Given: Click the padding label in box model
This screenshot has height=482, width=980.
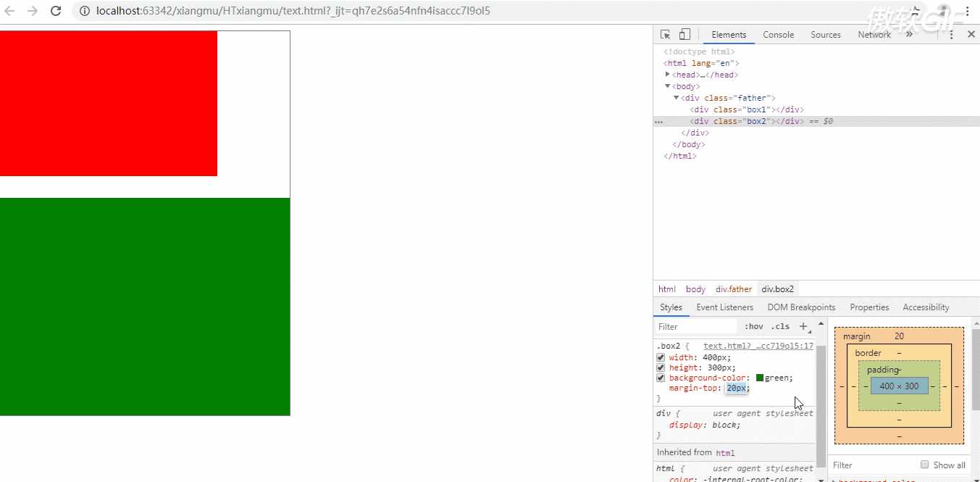Looking at the screenshot, I should [882, 370].
